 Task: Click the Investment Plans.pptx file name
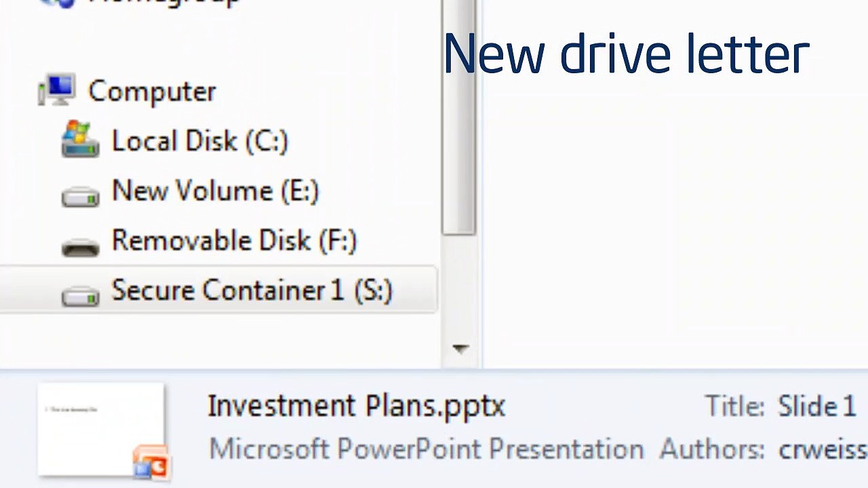pos(357,406)
